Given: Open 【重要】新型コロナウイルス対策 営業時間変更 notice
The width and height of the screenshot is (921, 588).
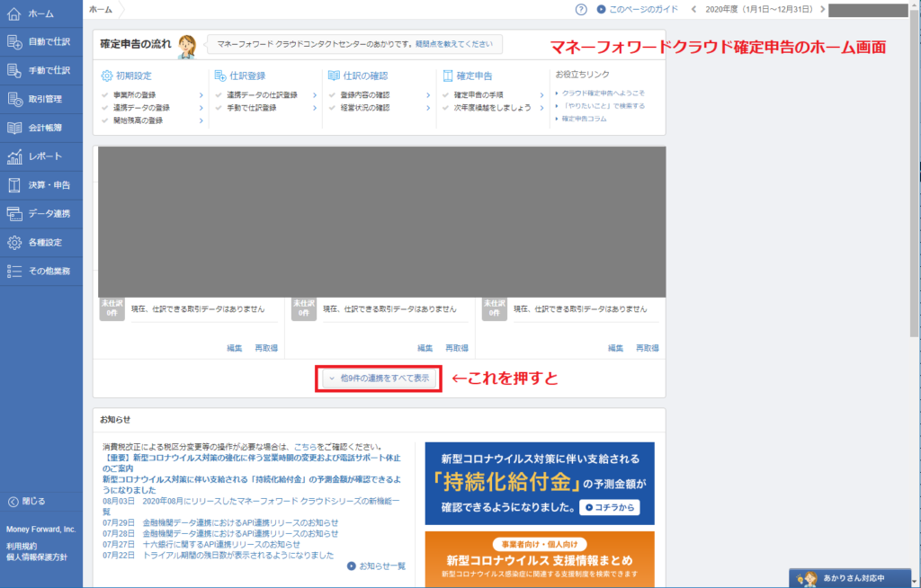Looking at the screenshot, I should [252, 463].
